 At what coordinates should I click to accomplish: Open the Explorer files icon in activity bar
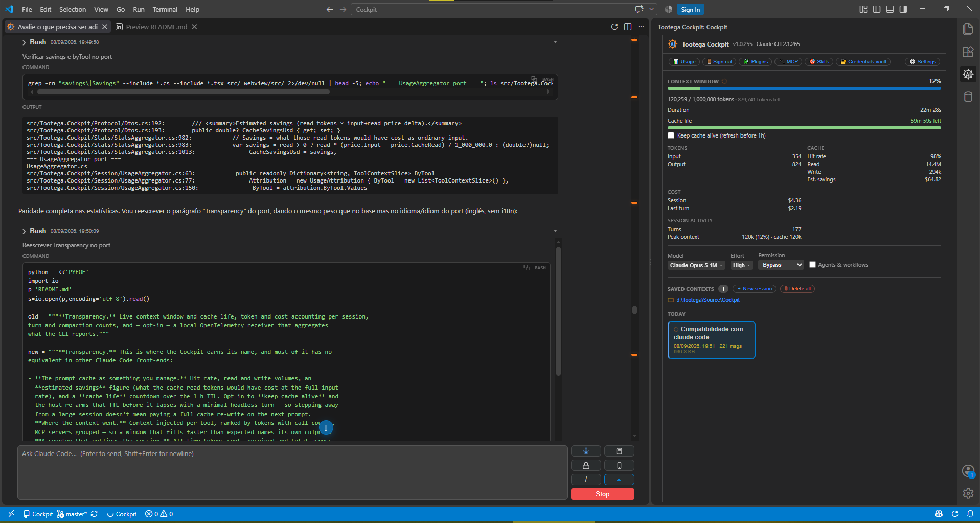coord(968,29)
